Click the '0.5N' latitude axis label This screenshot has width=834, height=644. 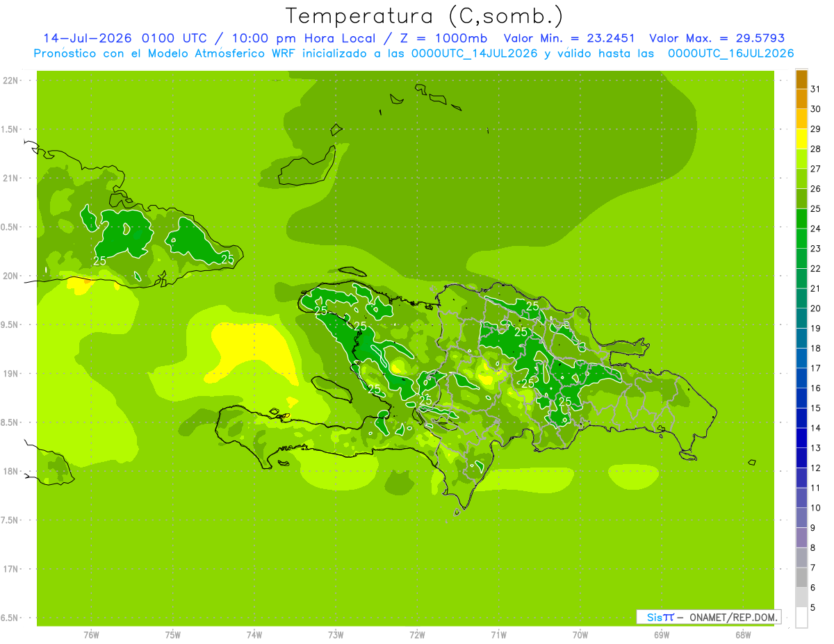click(x=10, y=227)
